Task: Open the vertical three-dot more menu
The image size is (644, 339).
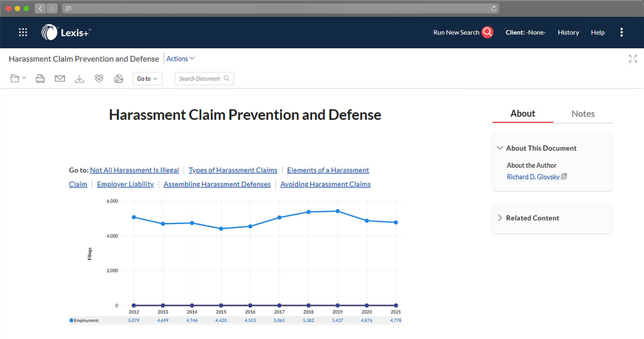Action: (x=621, y=32)
